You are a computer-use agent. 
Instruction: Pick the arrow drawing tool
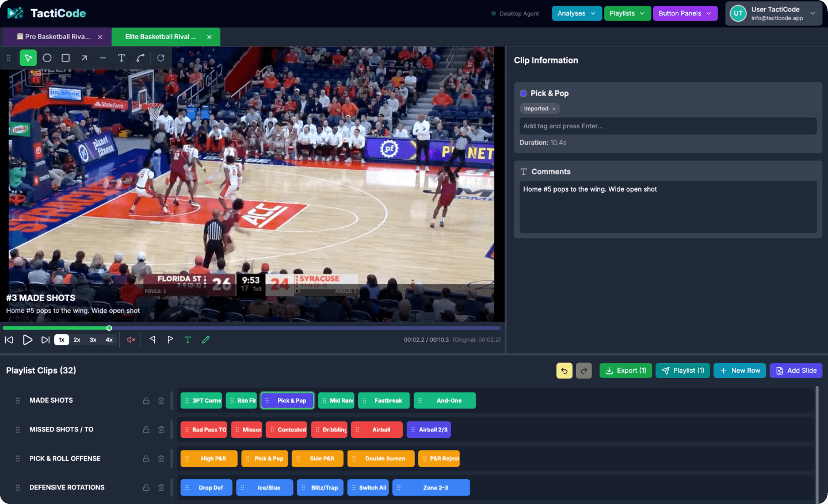[x=84, y=58]
